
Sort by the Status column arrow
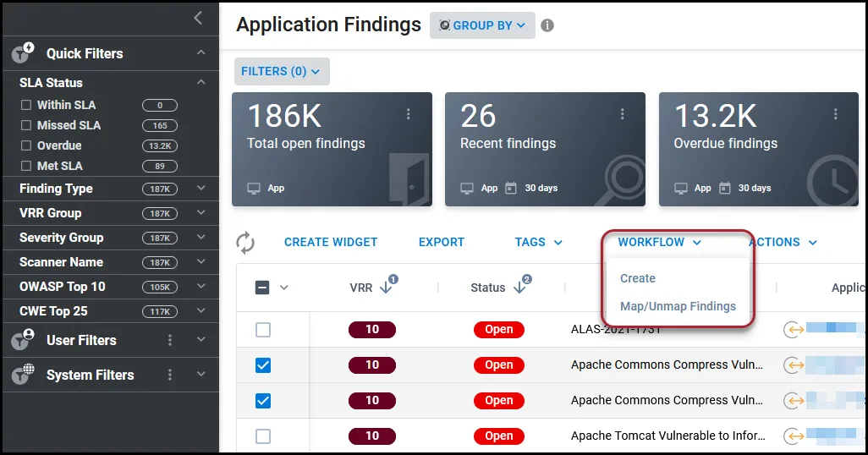click(519, 288)
